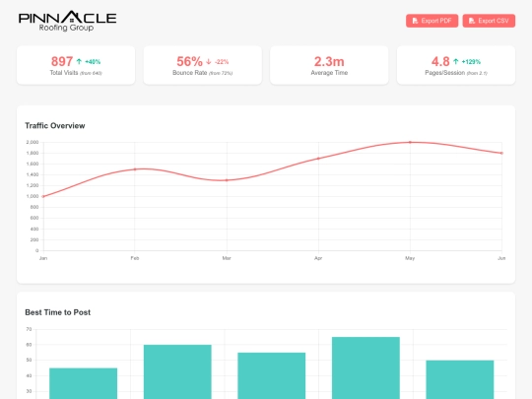Click the Average Time label
Viewport: 532px width, 399px height.
tap(329, 73)
